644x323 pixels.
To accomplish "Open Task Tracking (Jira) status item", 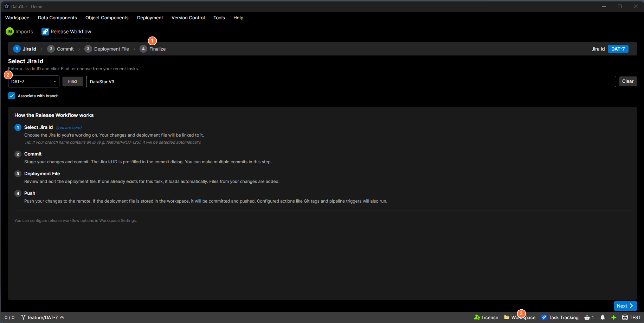I will (x=560, y=317).
